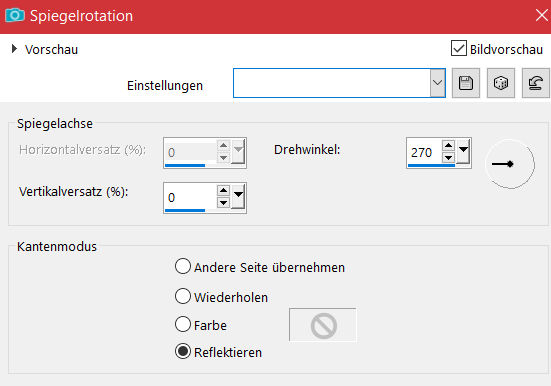Select the Reflektieren radio button
Viewport: 551px width, 386px height.
coord(183,351)
